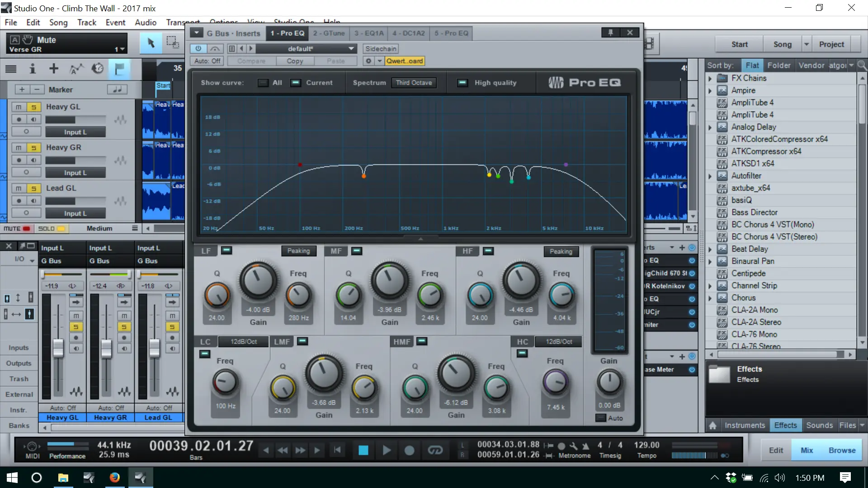This screenshot has width=868, height=488.
Task: Expand the FX Chains folder
Action: (x=710, y=78)
